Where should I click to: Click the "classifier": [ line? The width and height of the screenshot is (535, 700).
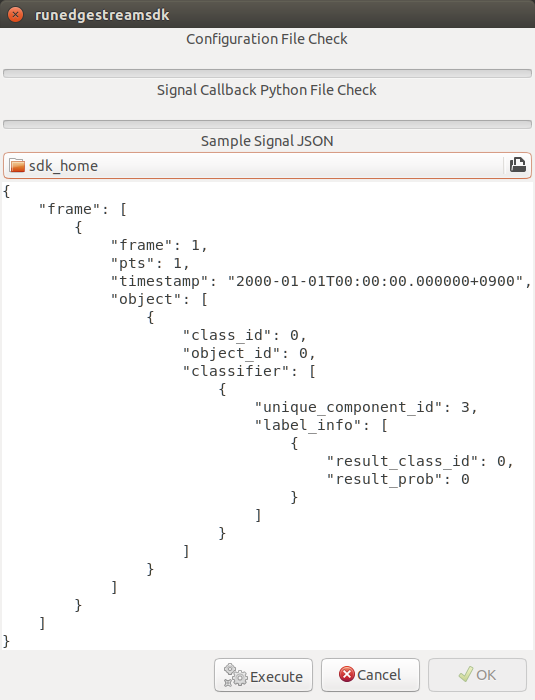[x=249, y=371]
